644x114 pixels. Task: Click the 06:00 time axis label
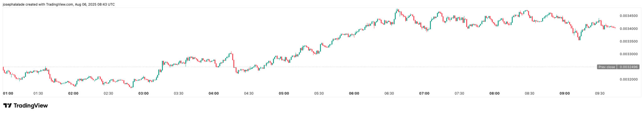pos(354,94)
